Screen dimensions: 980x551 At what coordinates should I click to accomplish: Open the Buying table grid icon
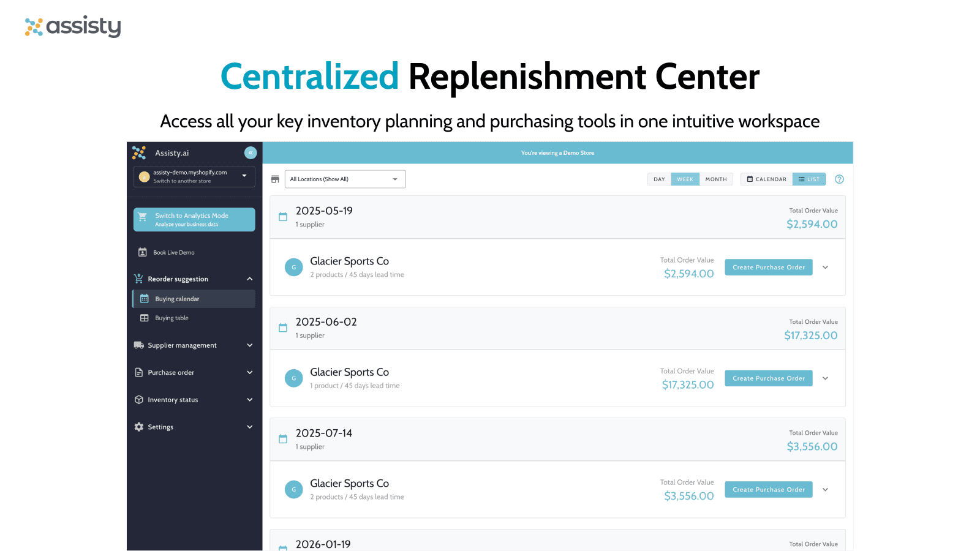145,318
